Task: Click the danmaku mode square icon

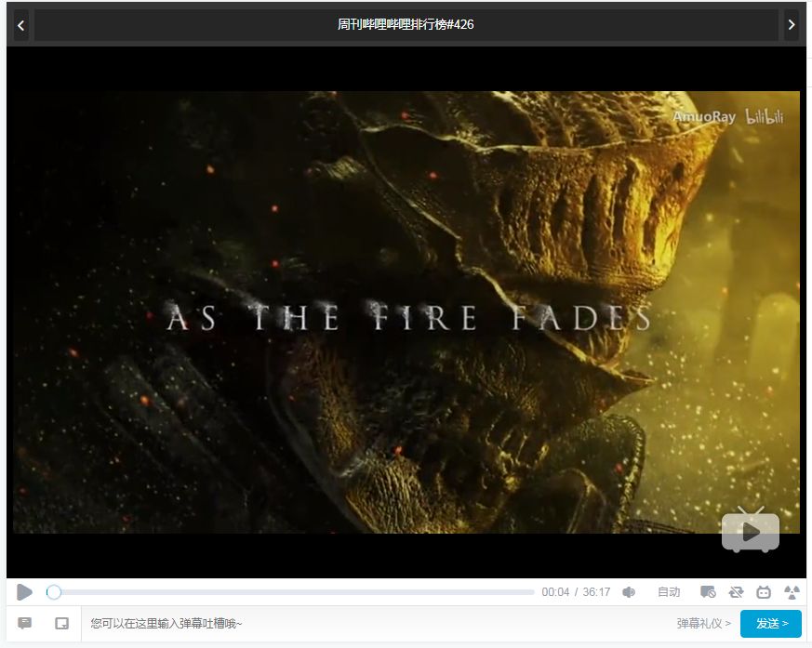Action: click(x=61, y=623)
